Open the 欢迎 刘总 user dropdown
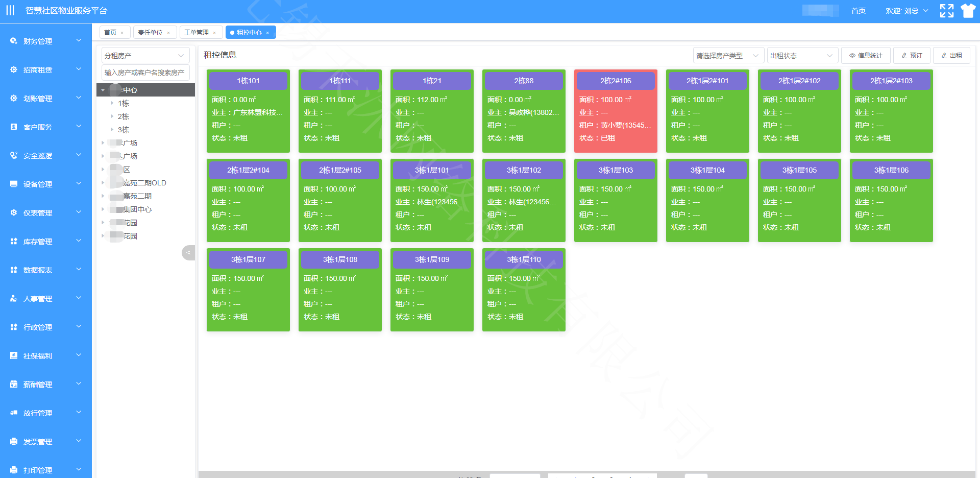Viewport: 980px width, 478px height. 906,11
